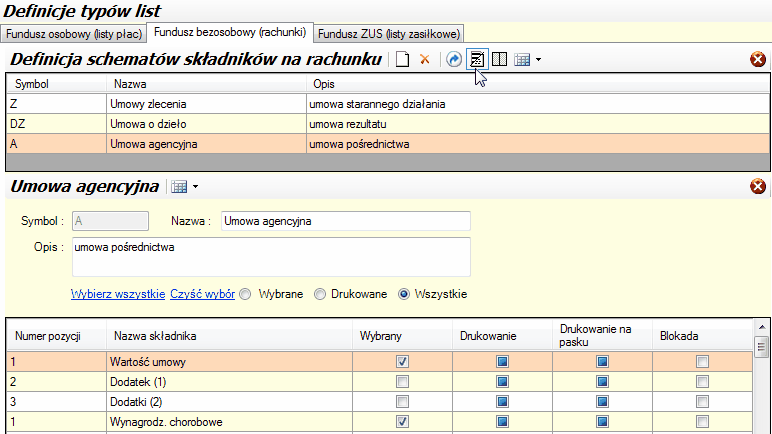Select the Wybrane radio button
The width and height of the screenshot is (772, 434).
[246, 294]
